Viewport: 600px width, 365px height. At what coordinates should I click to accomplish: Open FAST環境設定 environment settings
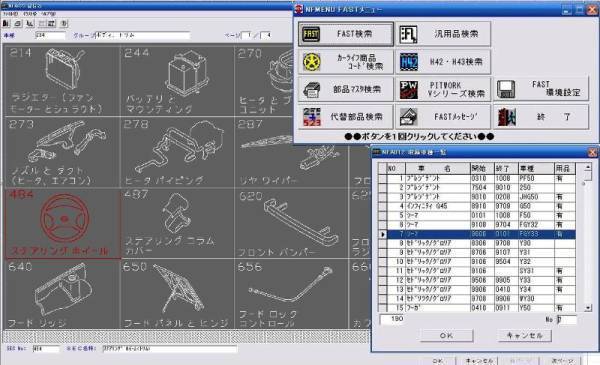[541, 89]
